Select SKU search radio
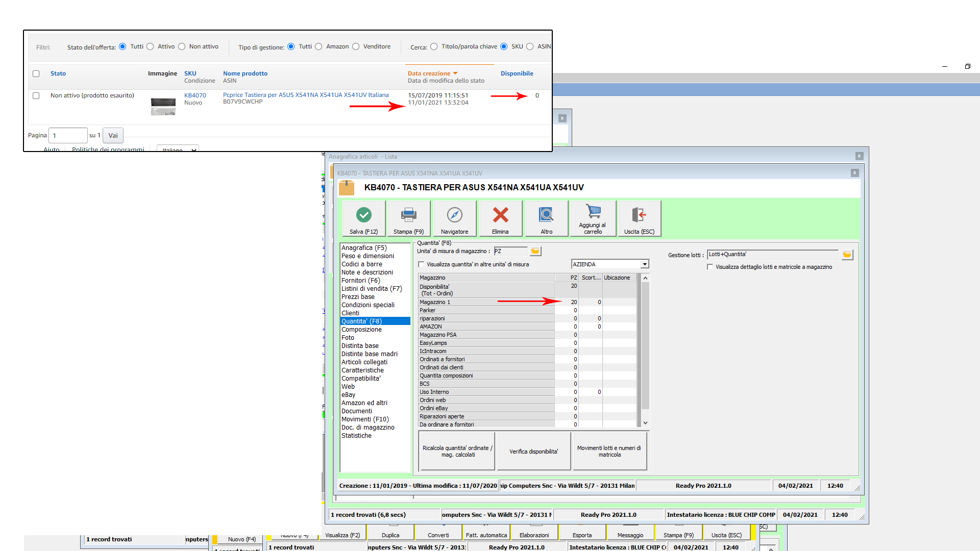This screenshot has width=980, height=551. pos(504,46)
